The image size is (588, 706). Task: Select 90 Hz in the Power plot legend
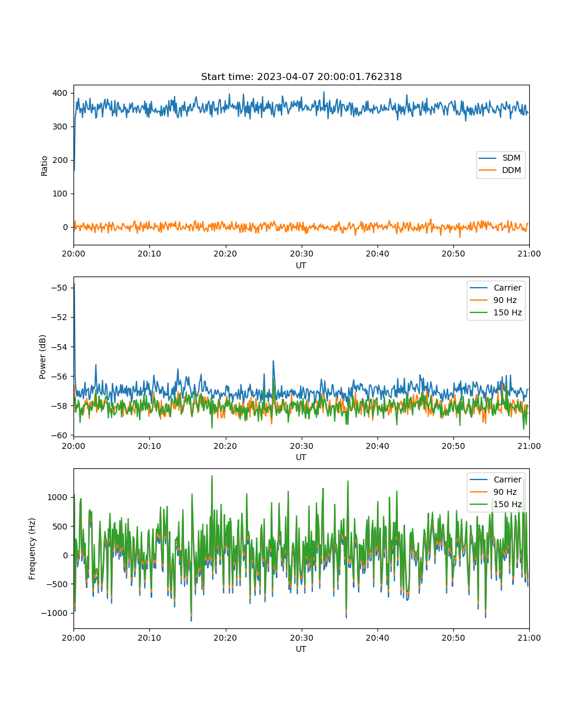(505, 300)
